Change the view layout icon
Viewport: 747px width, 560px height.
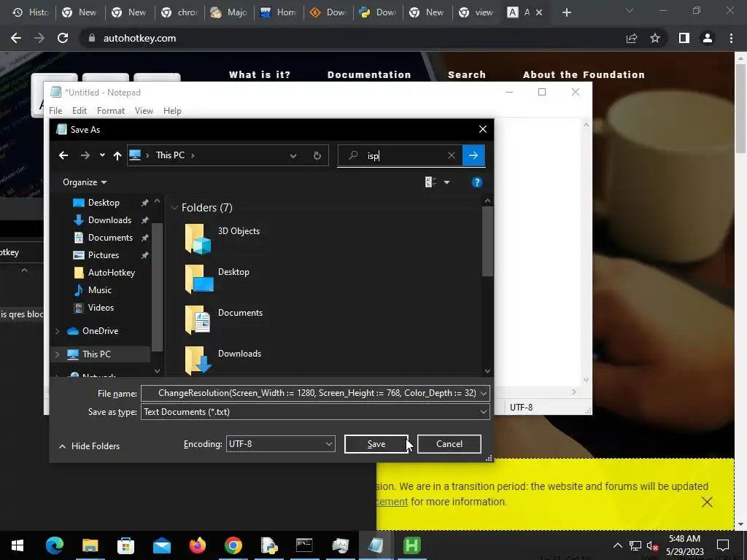click(x=430, y=182)
